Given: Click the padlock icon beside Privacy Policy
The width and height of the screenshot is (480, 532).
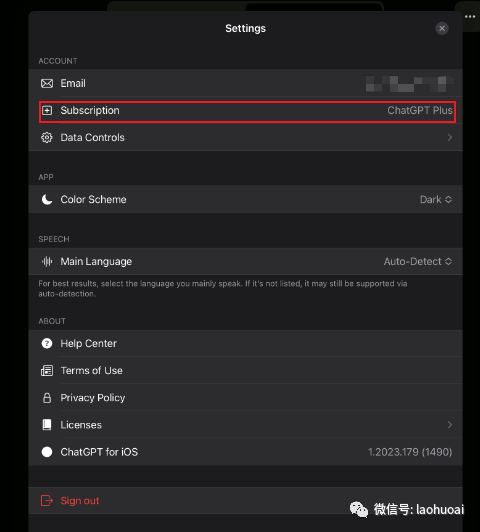Looking at the screenshot, I should (47, 398).
